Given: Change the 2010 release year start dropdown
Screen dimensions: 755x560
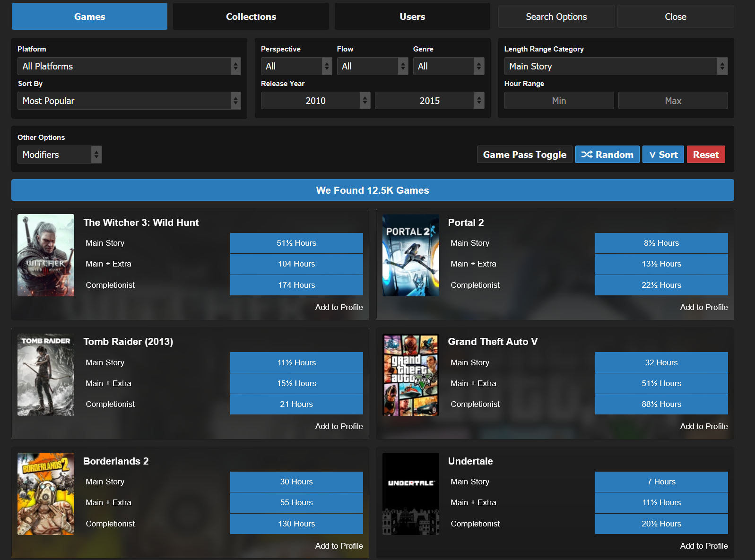Looking at the screenshot, I should coord(315,101).
